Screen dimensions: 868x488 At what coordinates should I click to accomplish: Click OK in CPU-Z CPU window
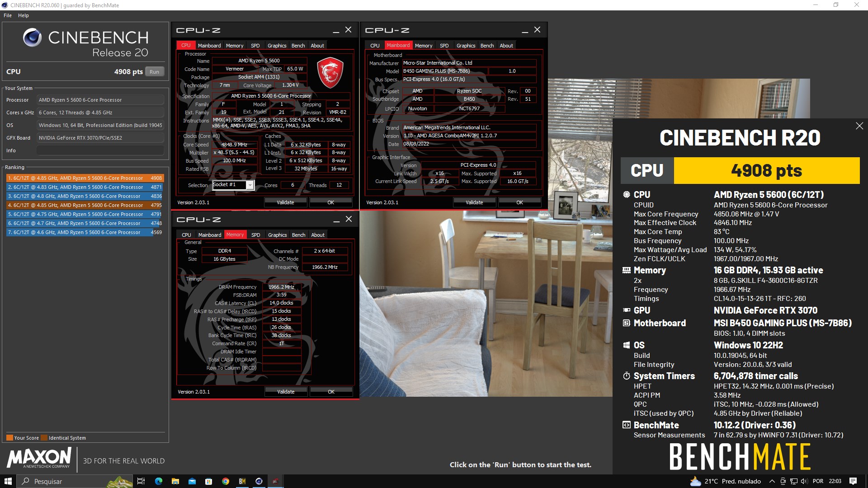click(330, 202)
